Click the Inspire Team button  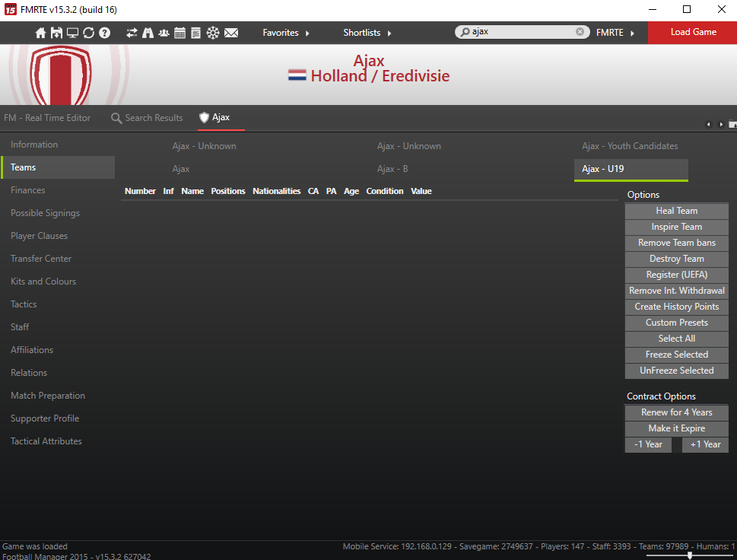676,227
